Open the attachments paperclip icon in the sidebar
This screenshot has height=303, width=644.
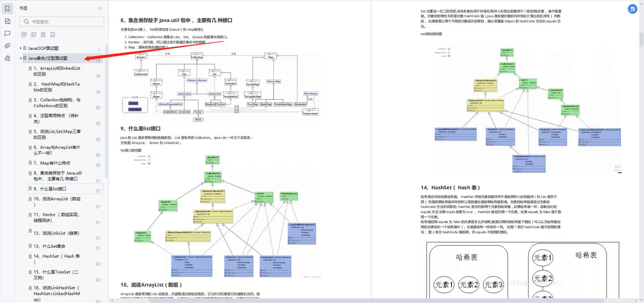click(x=7, y=46)
